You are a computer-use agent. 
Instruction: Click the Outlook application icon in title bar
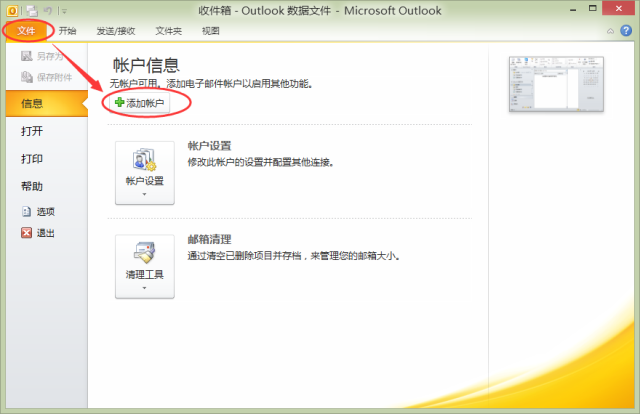(x=12, y=11)
